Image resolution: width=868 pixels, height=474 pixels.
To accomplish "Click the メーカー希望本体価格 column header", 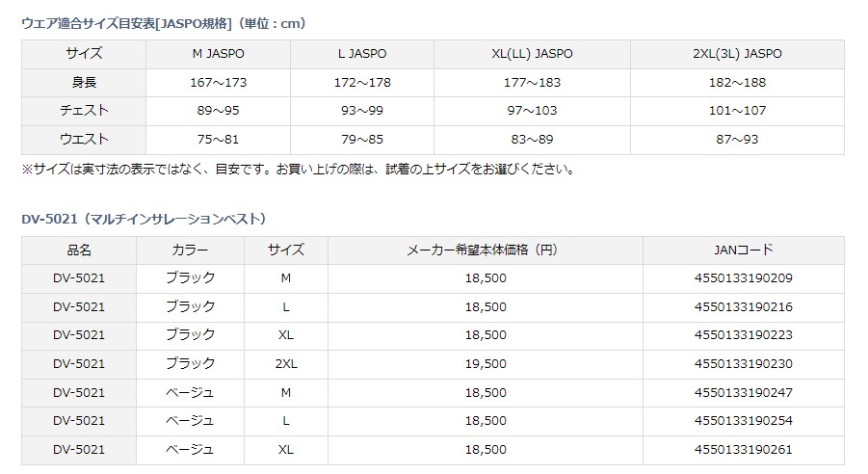I will pos(486,250).
